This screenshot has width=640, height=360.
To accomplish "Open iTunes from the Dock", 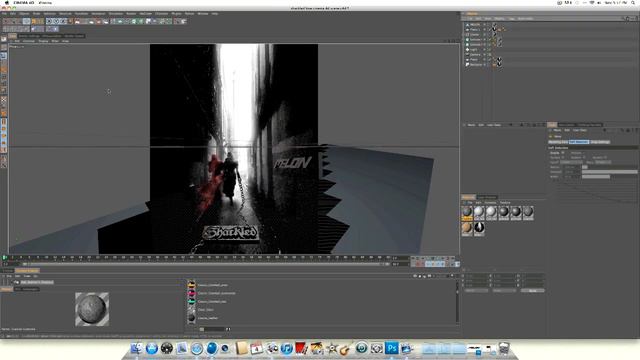I will click(287, 348).
